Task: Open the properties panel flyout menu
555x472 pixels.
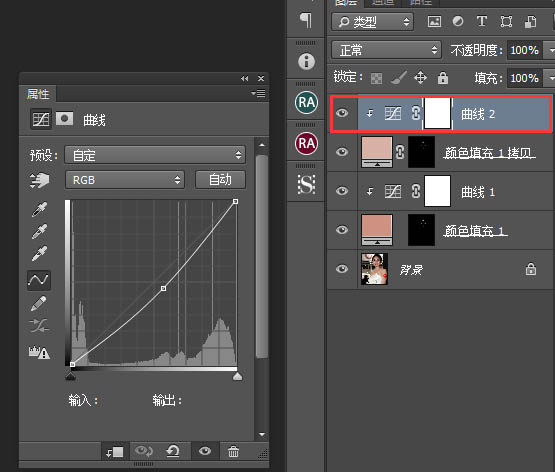Action: [258, 93]
